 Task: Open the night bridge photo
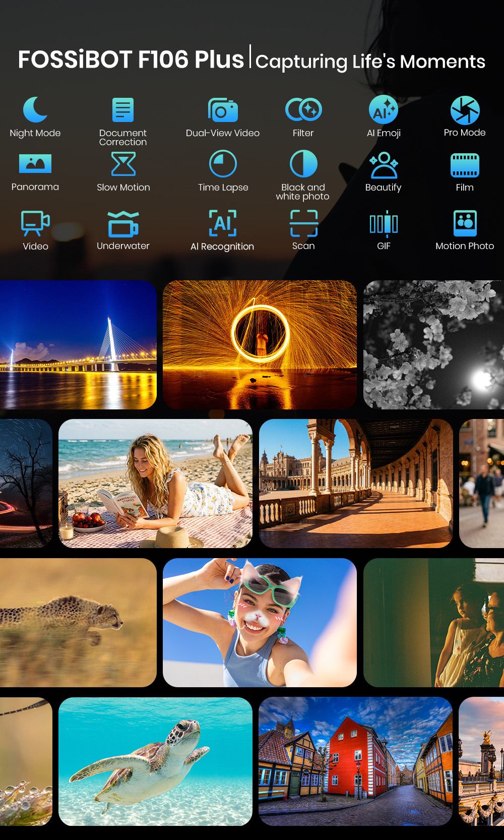click(x=78, y=345)
